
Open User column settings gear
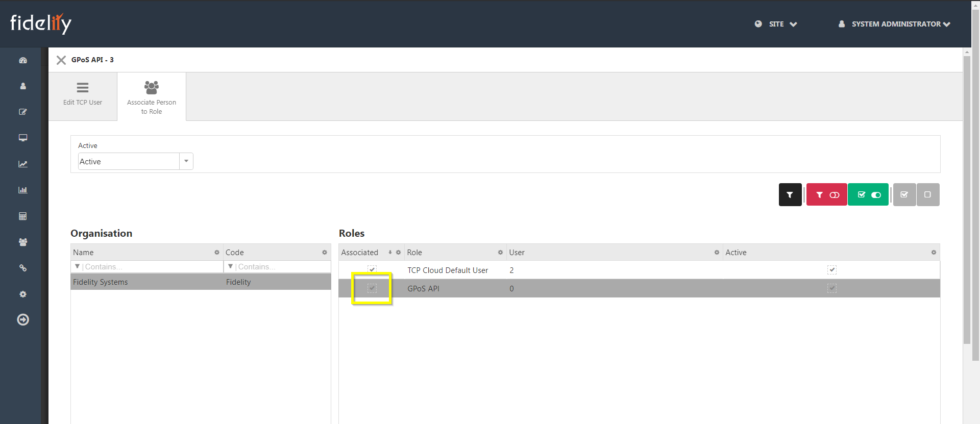pyautogui.click(x=717, y=253)
